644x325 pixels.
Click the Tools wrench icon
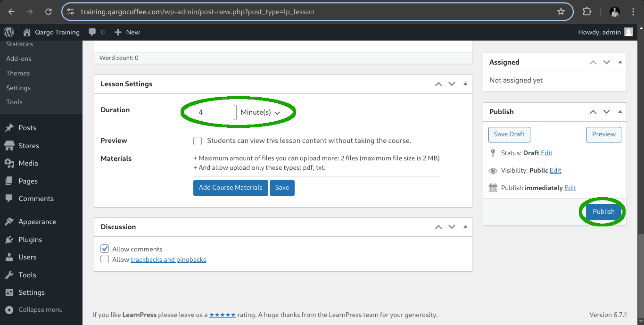pyautogui.click(x=9, y=275)
